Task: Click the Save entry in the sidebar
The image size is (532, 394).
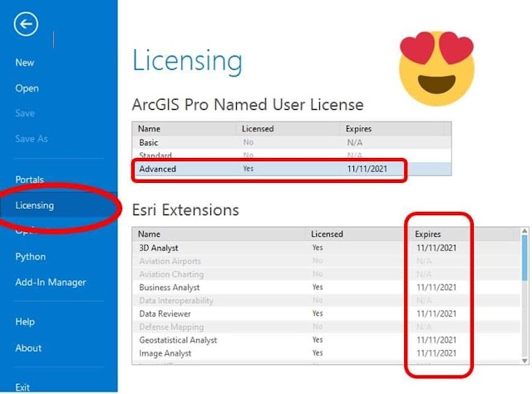Action: [x=25, y=113]
